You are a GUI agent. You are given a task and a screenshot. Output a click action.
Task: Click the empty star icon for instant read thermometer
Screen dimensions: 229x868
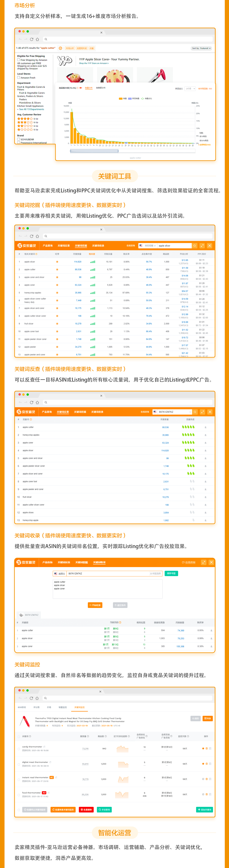[x=203, y=779]
